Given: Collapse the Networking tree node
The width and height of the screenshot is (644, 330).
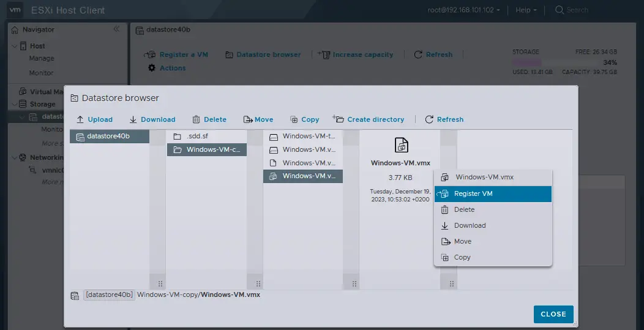Looking at the screenshot, I should (x=14, y=157).
